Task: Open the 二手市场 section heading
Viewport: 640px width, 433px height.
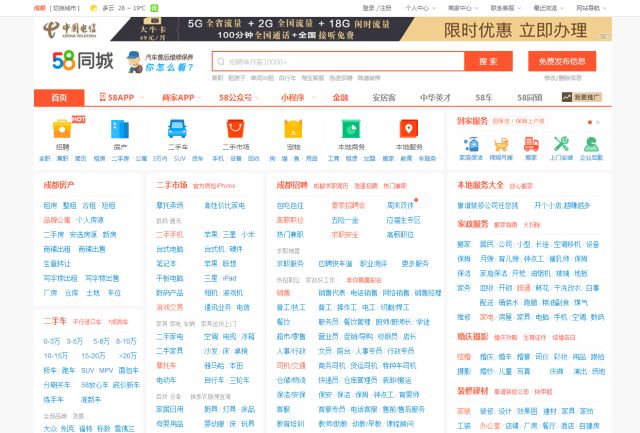Action: 171,185
